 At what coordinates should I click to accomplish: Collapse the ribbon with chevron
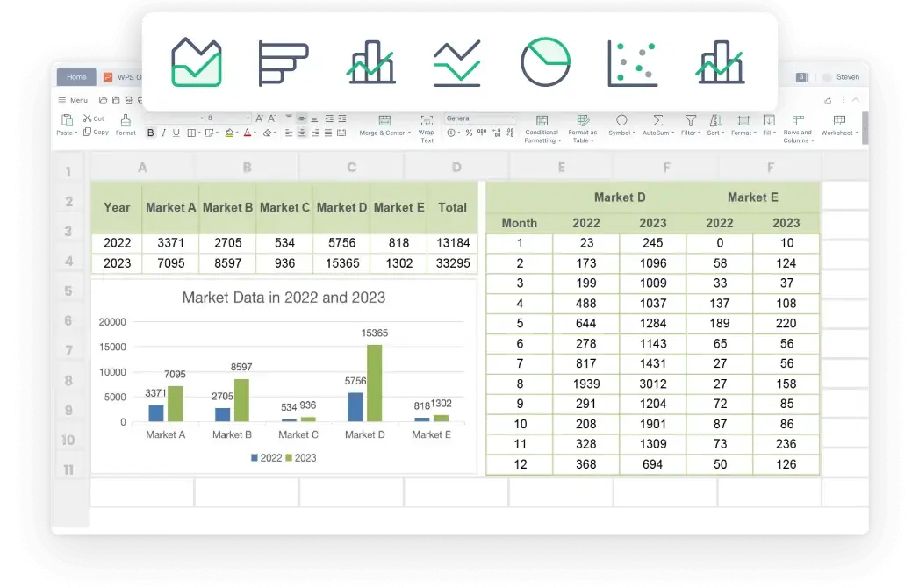tap(856, 100)
